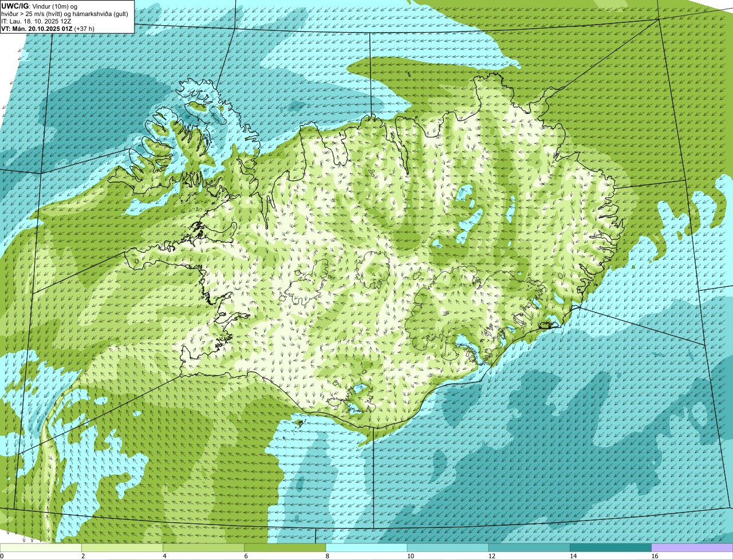Click the '16' label on the color scale
Viewport: 733px width, 560px height.
(655, 556)
